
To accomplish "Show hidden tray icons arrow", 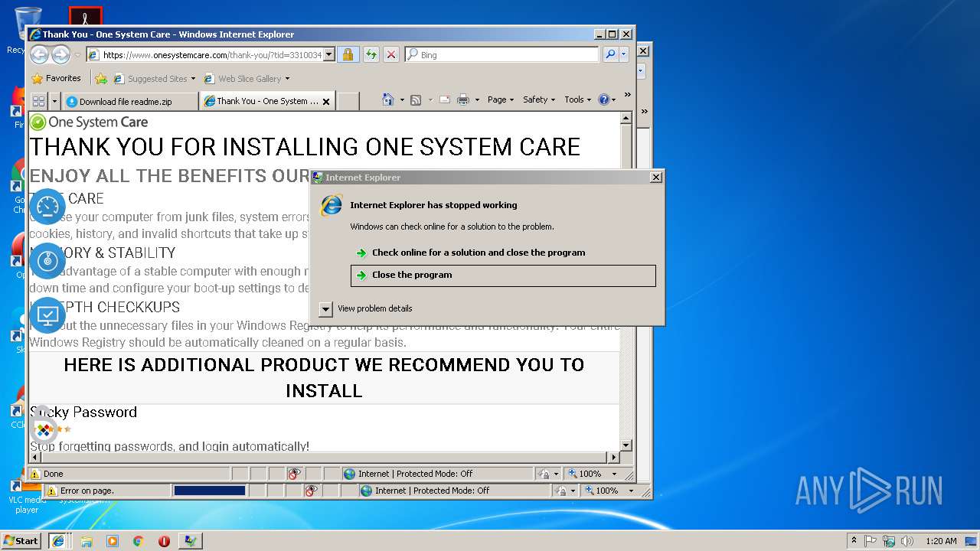I will (854, 540).
